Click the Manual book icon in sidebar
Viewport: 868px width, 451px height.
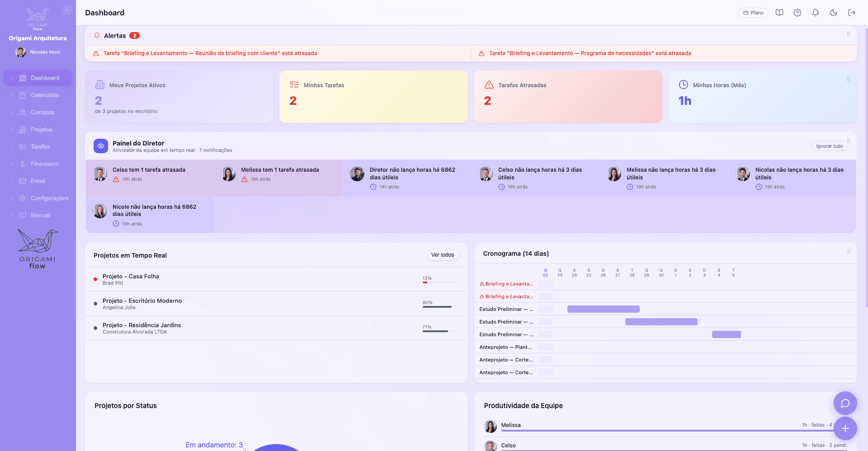[x=23, y=216]
